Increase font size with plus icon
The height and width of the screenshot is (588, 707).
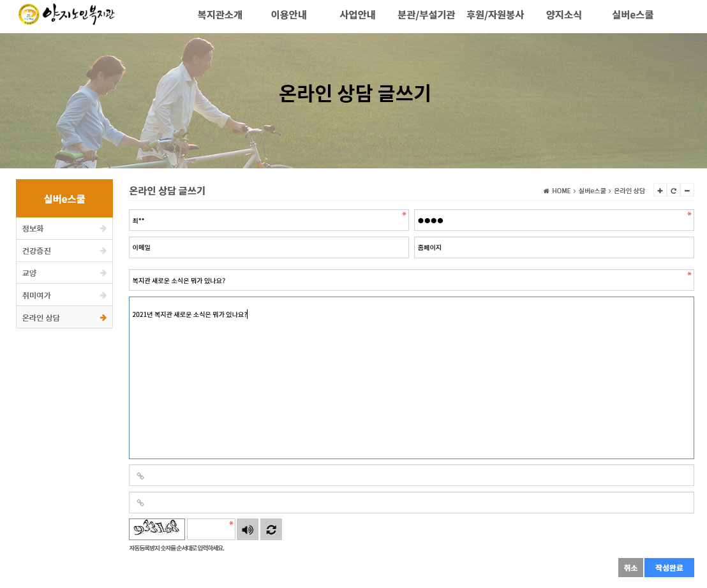click(660, 191)
